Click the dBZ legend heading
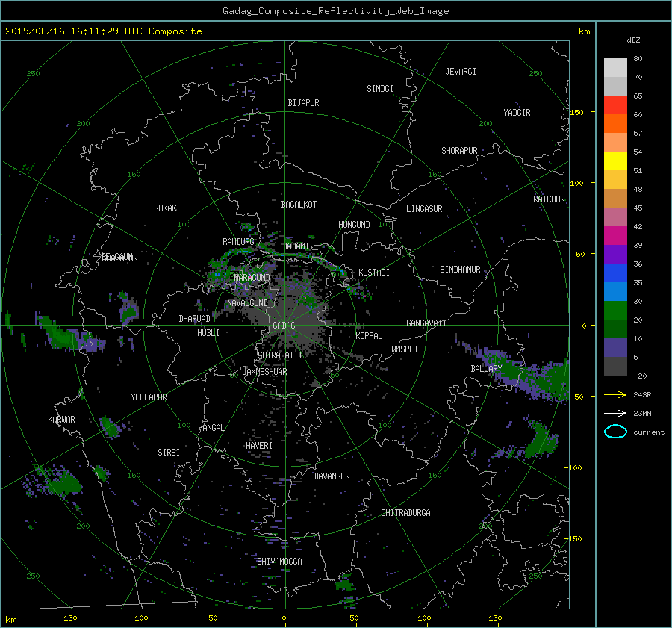Screen dimensions: 672x628 633,40
